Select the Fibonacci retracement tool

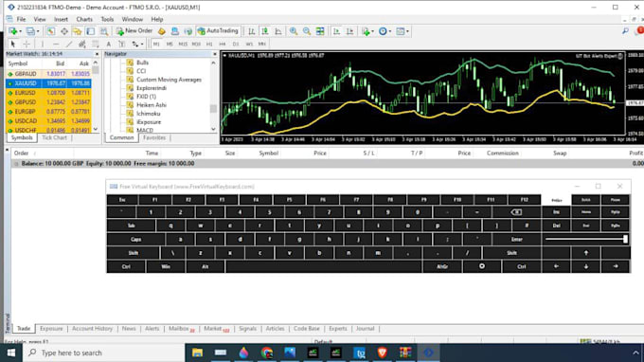coord(96,44)
